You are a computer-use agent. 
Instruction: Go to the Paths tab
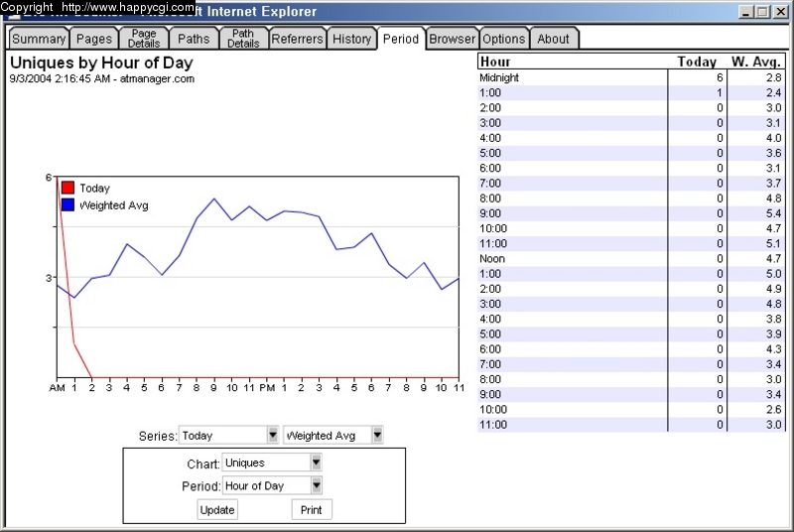click(x=194, y=39)
